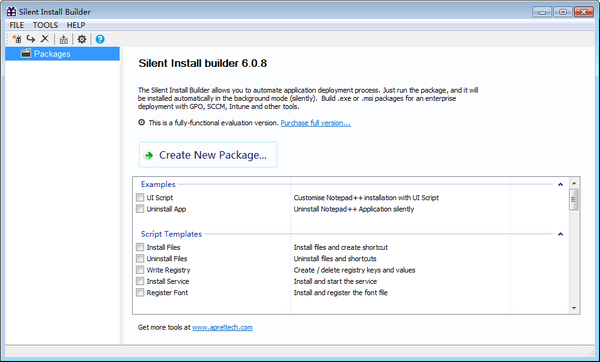This screenshot has height=362, width=600.
Task: Open the FILE menu
Action: (17, 25)
